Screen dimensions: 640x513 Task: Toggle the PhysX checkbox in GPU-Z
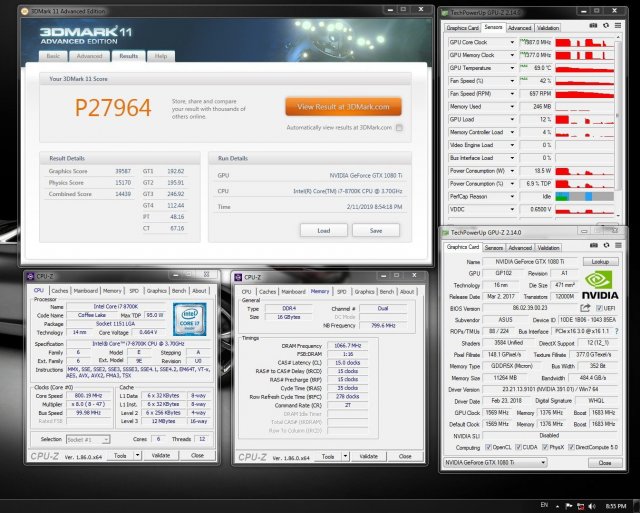pos(544,447)
